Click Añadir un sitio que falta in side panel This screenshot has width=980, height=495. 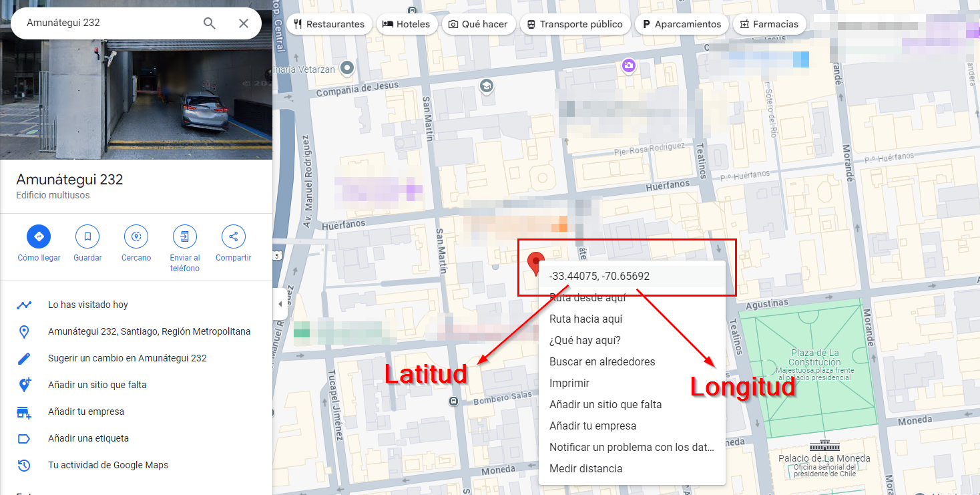coord(136,385)
